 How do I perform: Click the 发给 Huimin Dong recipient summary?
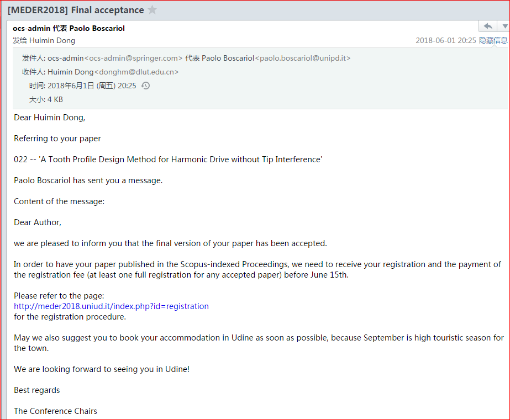pyautogui.click(x=44, y=40)
